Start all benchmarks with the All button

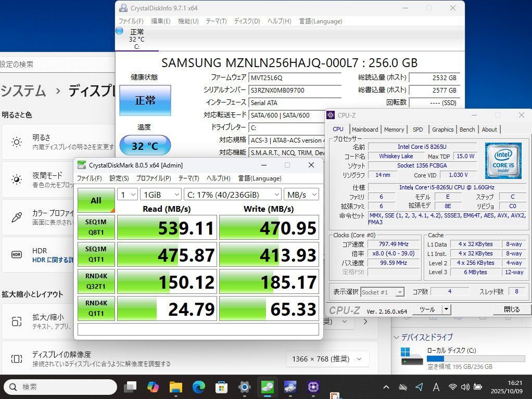[x=96, y=200]
